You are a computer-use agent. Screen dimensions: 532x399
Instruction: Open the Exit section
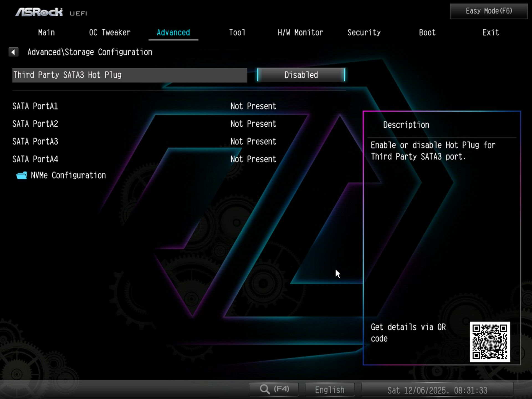coord(490,32)
